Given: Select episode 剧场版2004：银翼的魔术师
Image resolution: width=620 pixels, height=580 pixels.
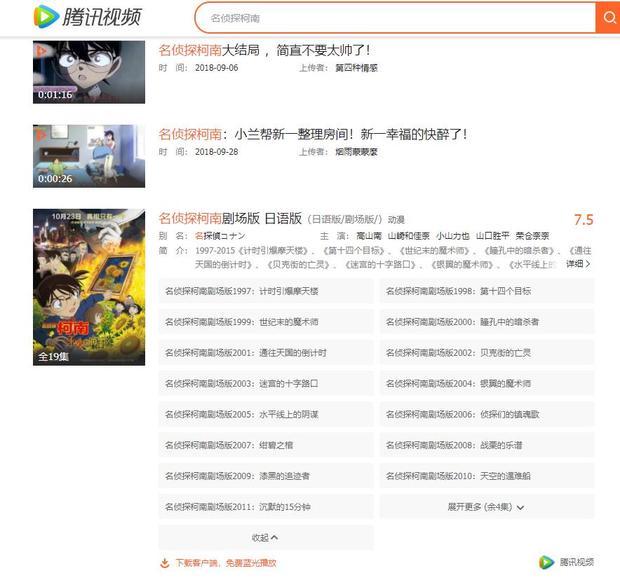Looking at the screenshot, I should [487, 384].
